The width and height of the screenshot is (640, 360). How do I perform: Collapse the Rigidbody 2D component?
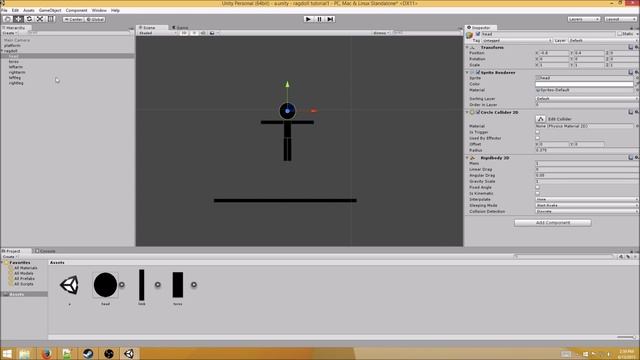(468, 158)
